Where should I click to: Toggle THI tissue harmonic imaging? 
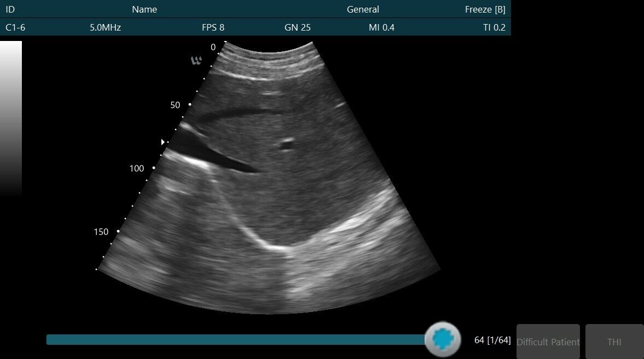pos(614,342)
